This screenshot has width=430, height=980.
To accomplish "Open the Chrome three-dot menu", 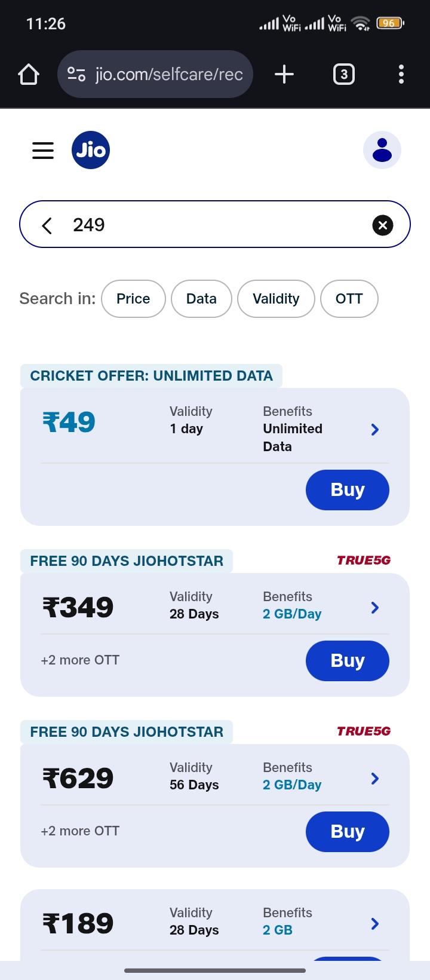I will [x=401, y=74].
